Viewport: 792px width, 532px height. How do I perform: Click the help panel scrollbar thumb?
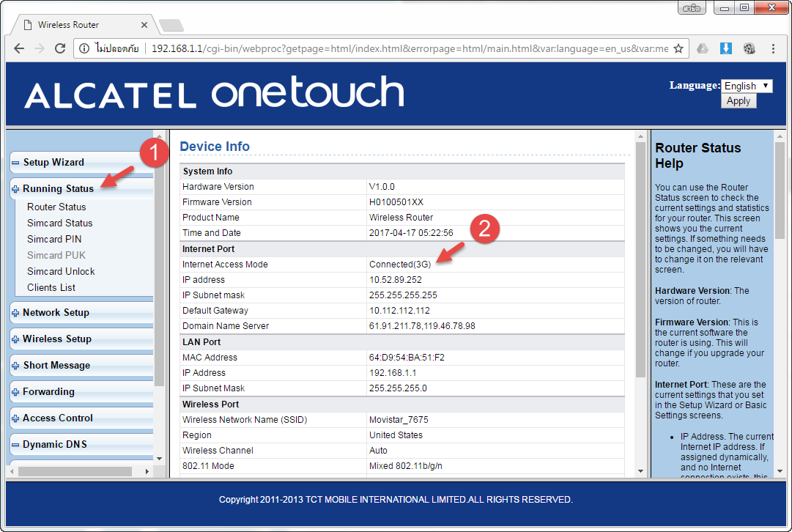[780, 192]
